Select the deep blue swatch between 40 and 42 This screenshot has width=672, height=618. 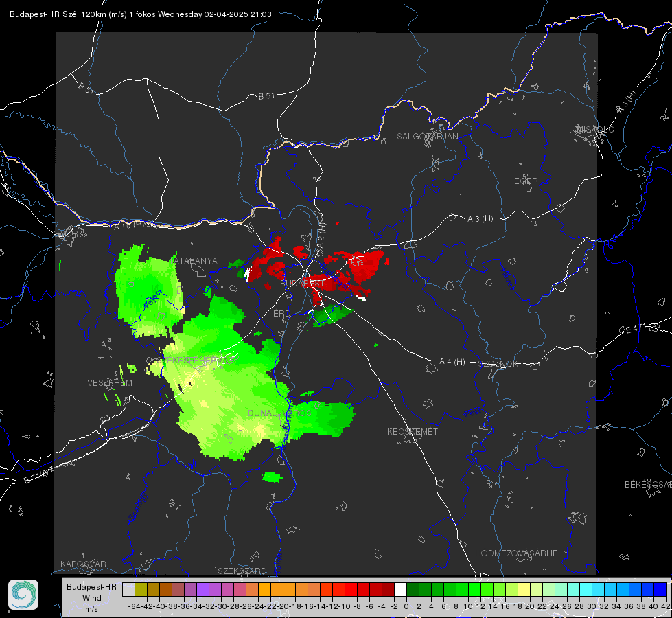tap(660, 590)
